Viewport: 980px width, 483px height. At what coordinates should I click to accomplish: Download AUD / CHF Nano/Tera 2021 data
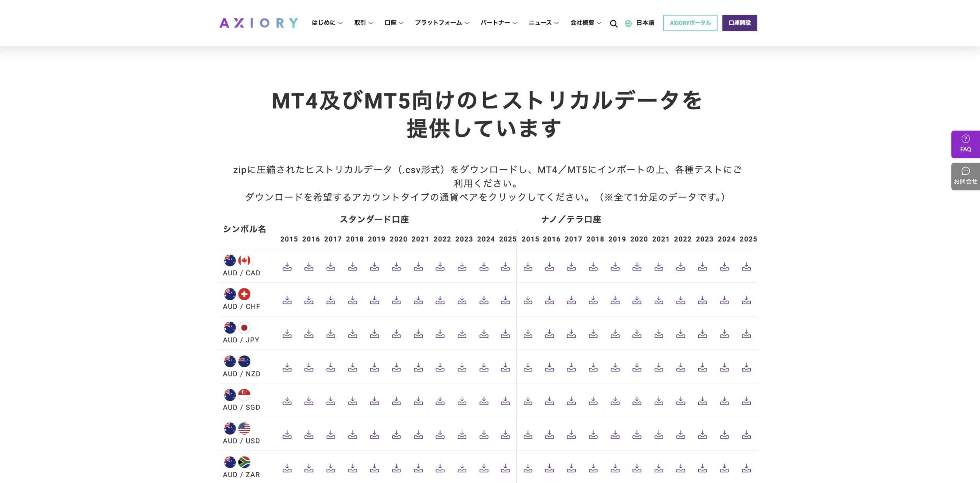(658, 300)
